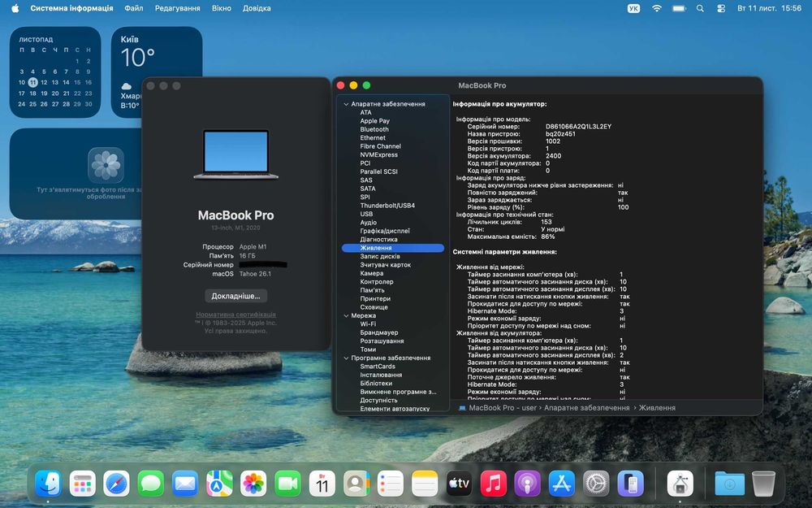Collapse the Мережа tree section

[x=346, y=315]
